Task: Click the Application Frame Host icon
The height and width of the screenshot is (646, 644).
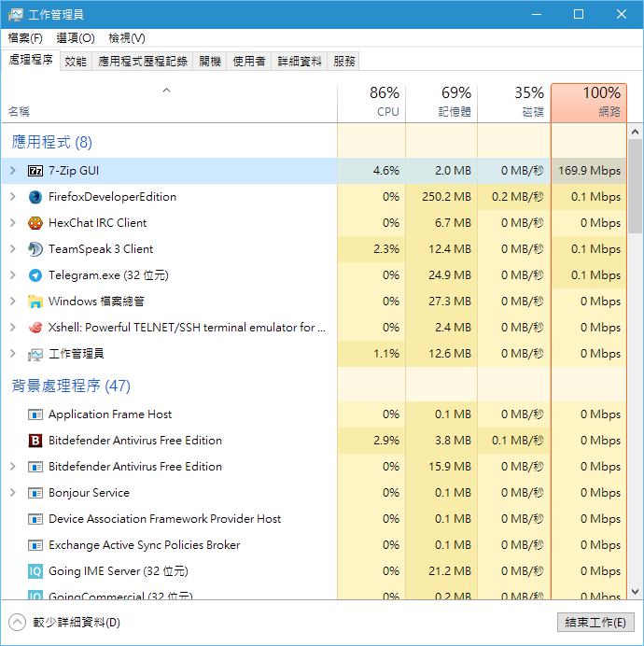Action: coord(35,414)
